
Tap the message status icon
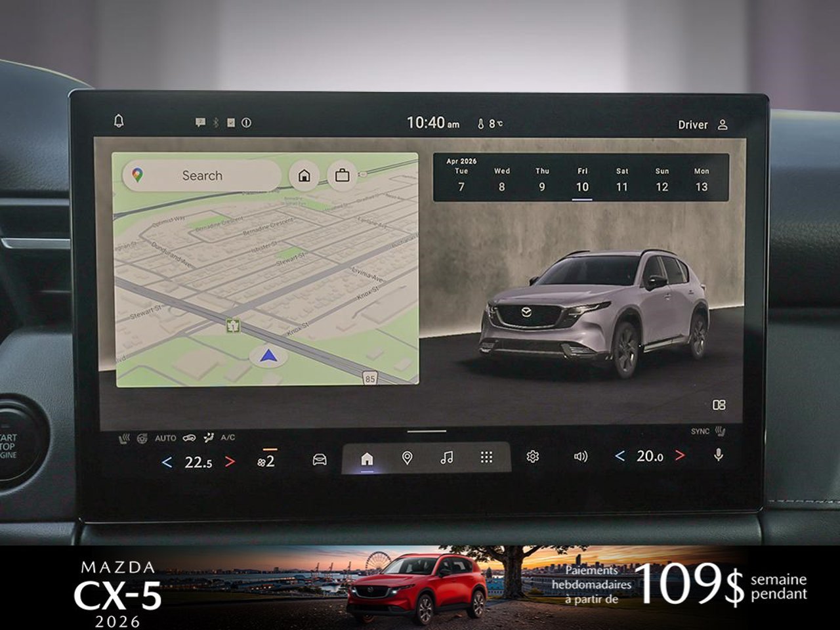click(x=201, y=123)
